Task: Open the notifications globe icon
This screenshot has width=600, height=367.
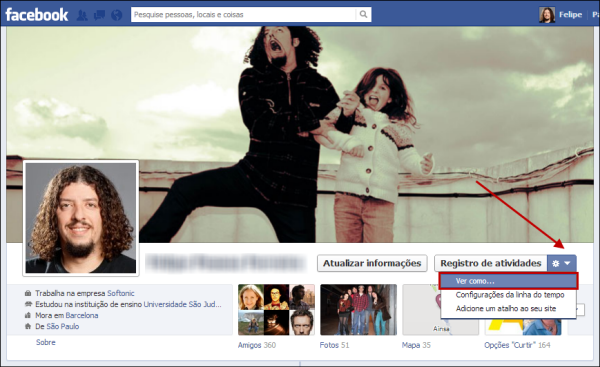Action: 116,15
